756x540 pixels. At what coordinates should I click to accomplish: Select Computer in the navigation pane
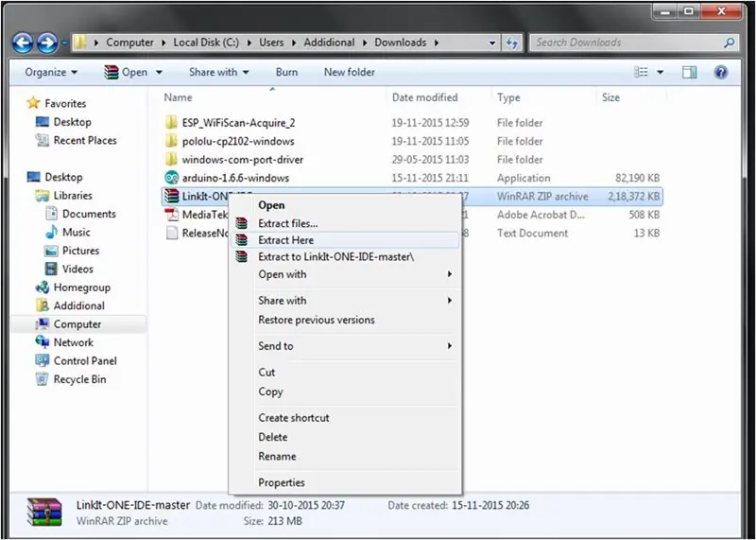point(77,324)
